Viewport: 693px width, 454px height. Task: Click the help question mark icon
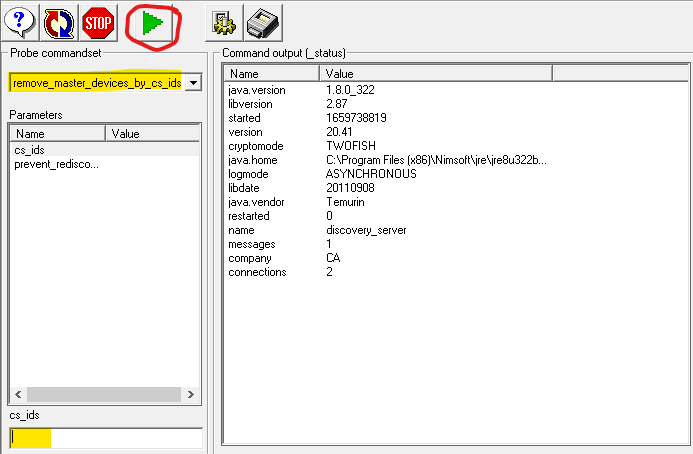coord(20,22)
